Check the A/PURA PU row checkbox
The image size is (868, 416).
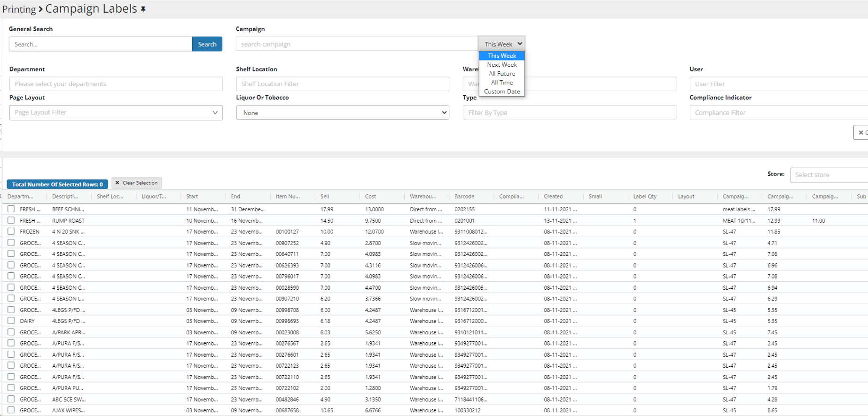11,388
